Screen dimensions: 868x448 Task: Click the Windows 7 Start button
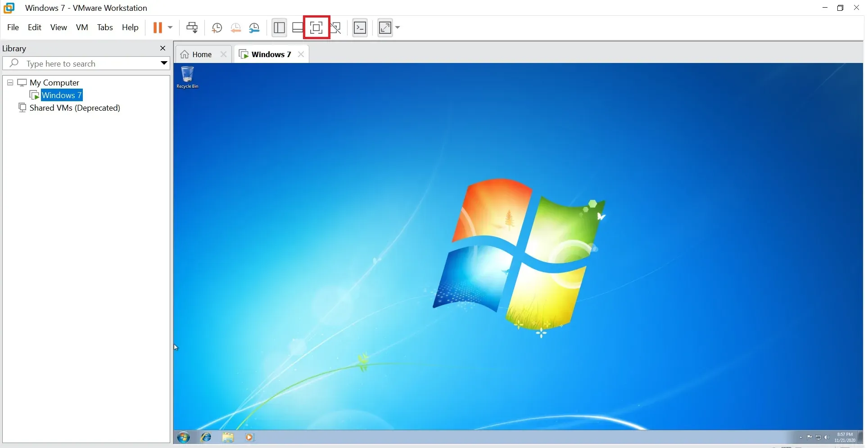[x=184, y=437]
